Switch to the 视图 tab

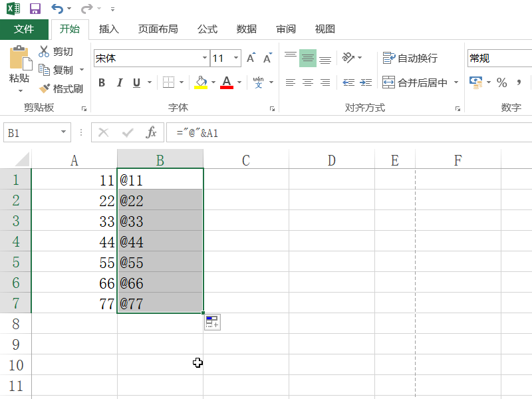(325, 29)
